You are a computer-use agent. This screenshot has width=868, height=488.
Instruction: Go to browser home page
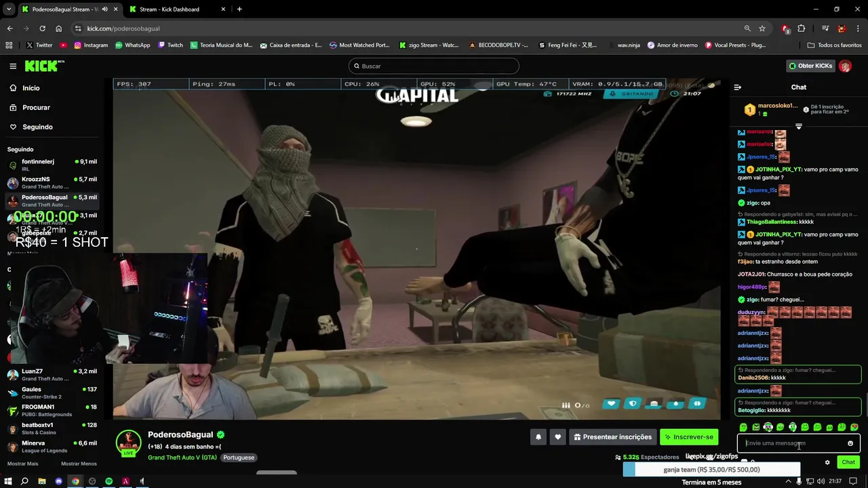pyautogui.click(x=59, y=28)
